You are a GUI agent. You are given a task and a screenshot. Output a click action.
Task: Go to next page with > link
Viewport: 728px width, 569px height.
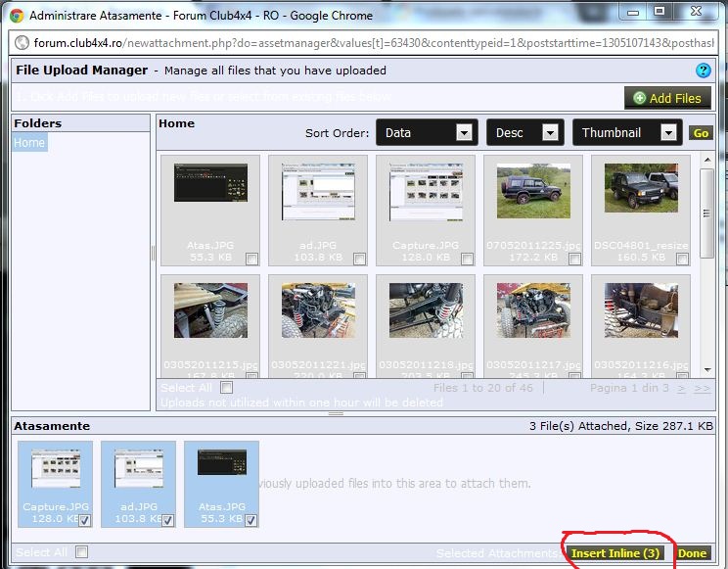pyautogui.click(x=681, y=388)
